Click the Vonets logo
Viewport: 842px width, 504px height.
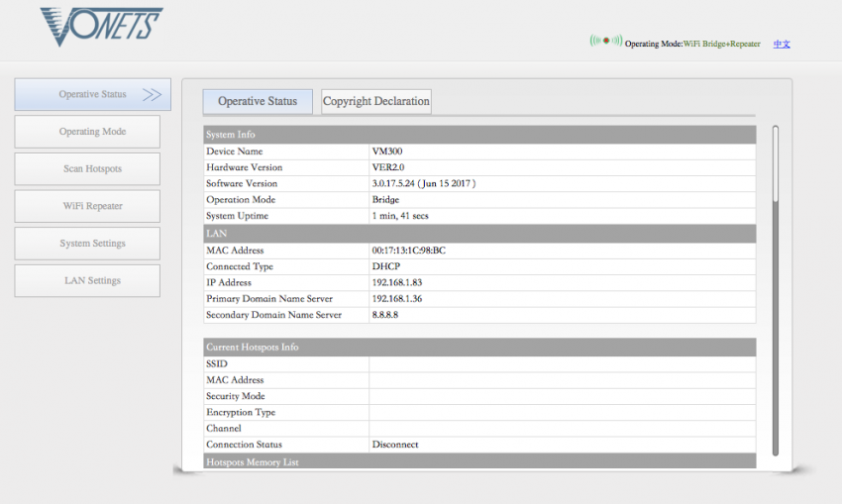[101, 27]
